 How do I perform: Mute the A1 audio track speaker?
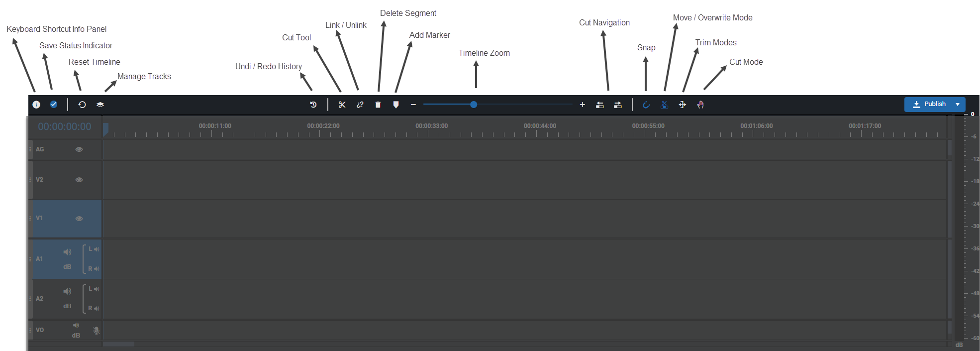point(67,252)
